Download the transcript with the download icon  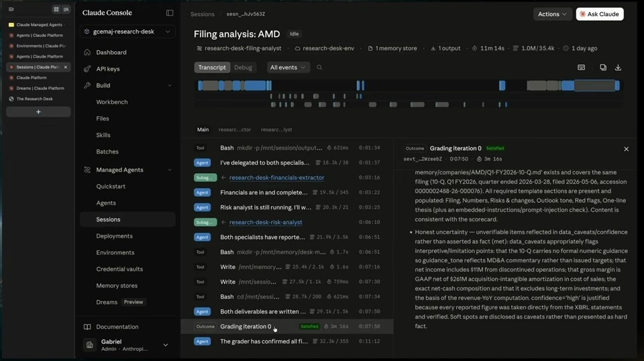pos(618,67)
